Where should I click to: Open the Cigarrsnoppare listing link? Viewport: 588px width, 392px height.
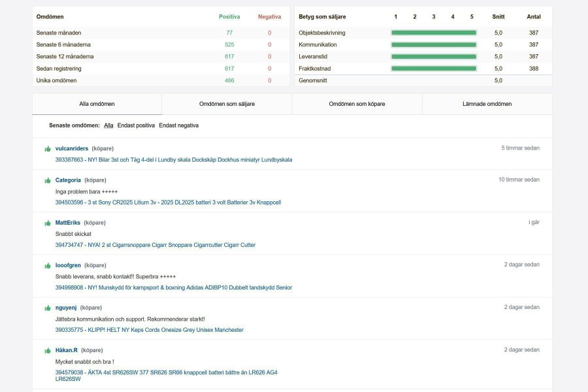click(155, 245)
